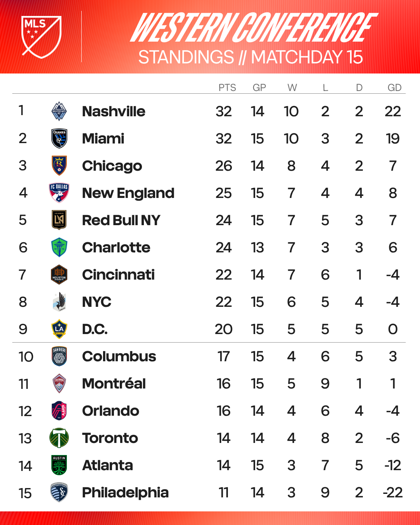
Task: Select the Portland Timbers crest beside Toronto
Action: [x=59, y=438]
